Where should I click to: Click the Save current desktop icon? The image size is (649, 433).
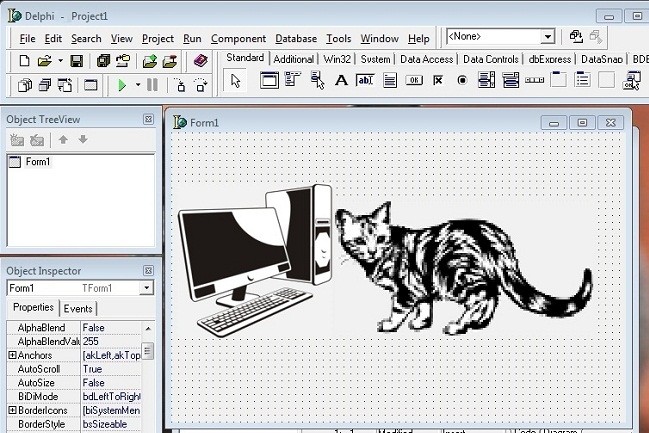576,37
